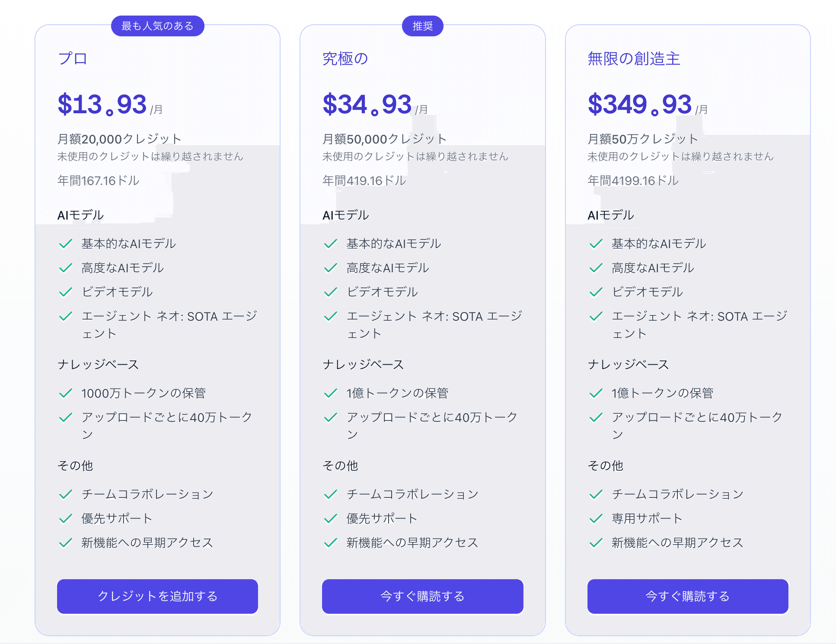Click the 推奨 badge above 究極の
The width and height of the screenshot is (836, 644).
(x=423, y=26)
